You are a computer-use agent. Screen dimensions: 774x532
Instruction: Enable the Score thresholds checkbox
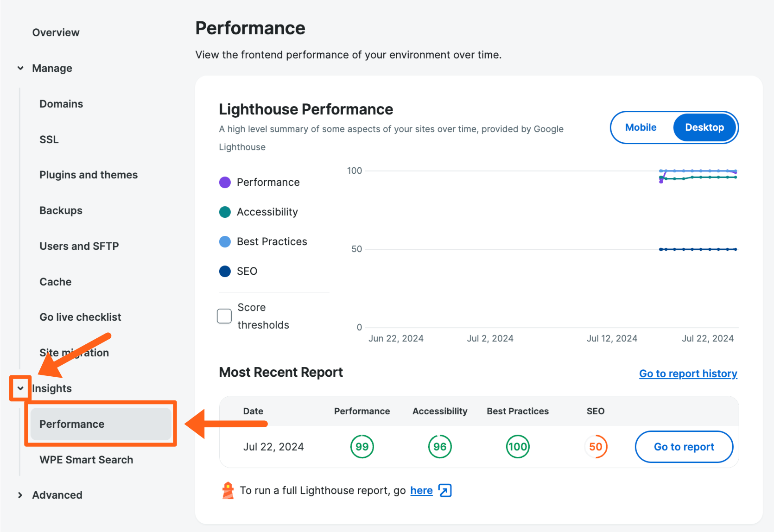(224, 316)
